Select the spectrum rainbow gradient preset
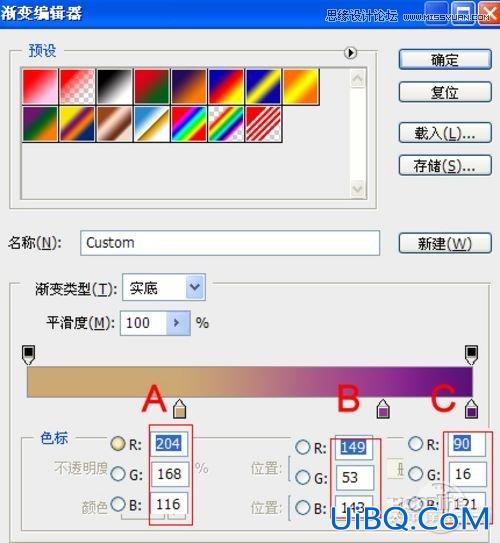This screenshot has height=543, width=500. tap(189, 124)
